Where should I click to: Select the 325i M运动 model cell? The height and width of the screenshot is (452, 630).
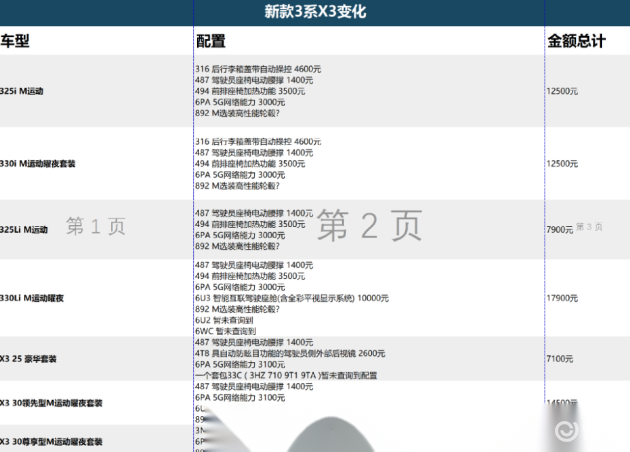click(x=22, y=91)
